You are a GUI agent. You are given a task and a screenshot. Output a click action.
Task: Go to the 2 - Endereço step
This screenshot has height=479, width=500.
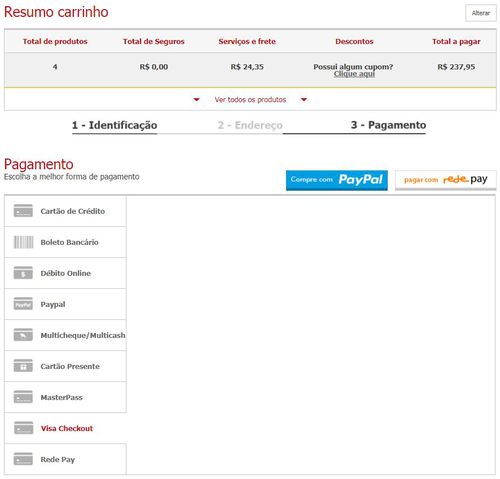coord(250,126)
